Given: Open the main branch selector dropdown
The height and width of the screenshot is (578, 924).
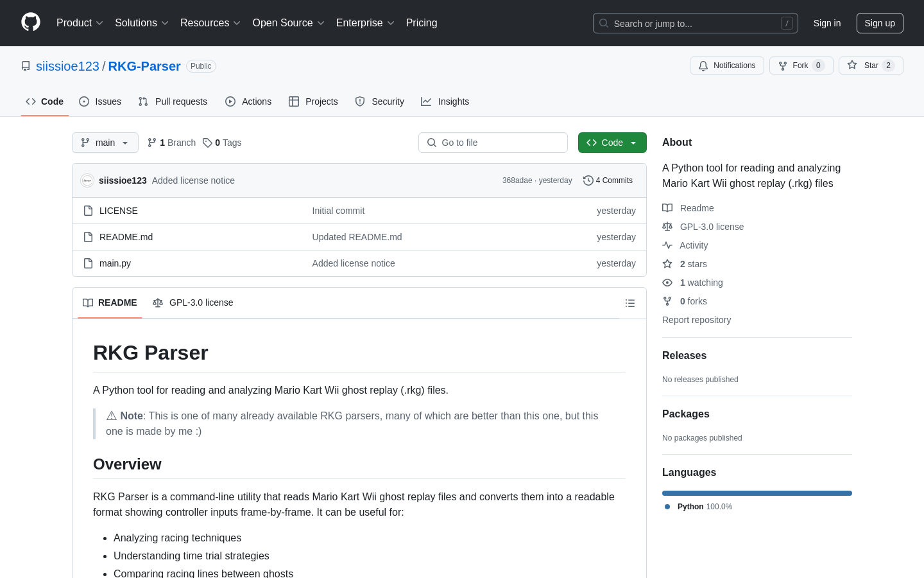Looking at the screenshot, I should point(105,143).
